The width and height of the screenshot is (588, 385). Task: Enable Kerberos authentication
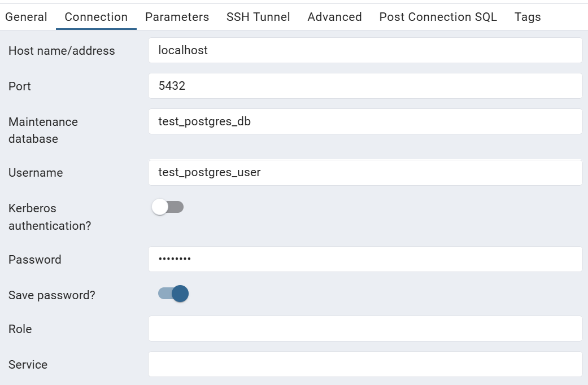tap(168, 207)
